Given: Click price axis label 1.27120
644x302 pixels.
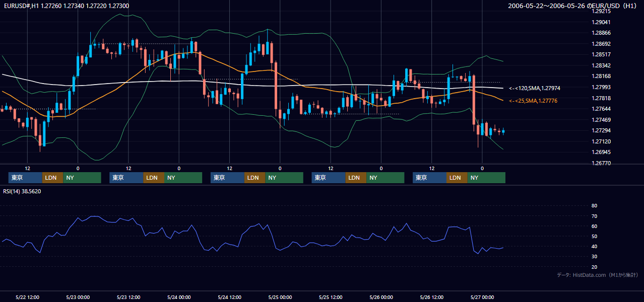Looking at the screenshot, I should [601, 141].
